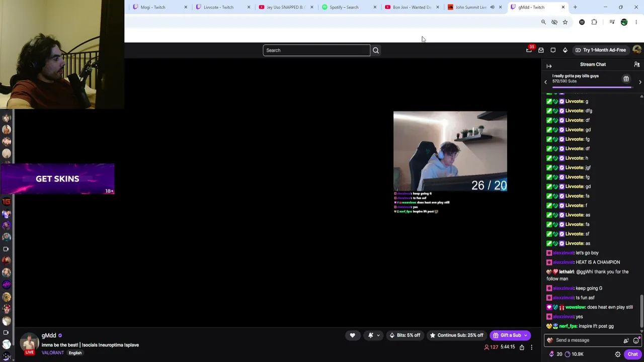Click the search magnifier button on Twitch
The width and height of the screenshot is (644, 362).
(x=376, y=50)
